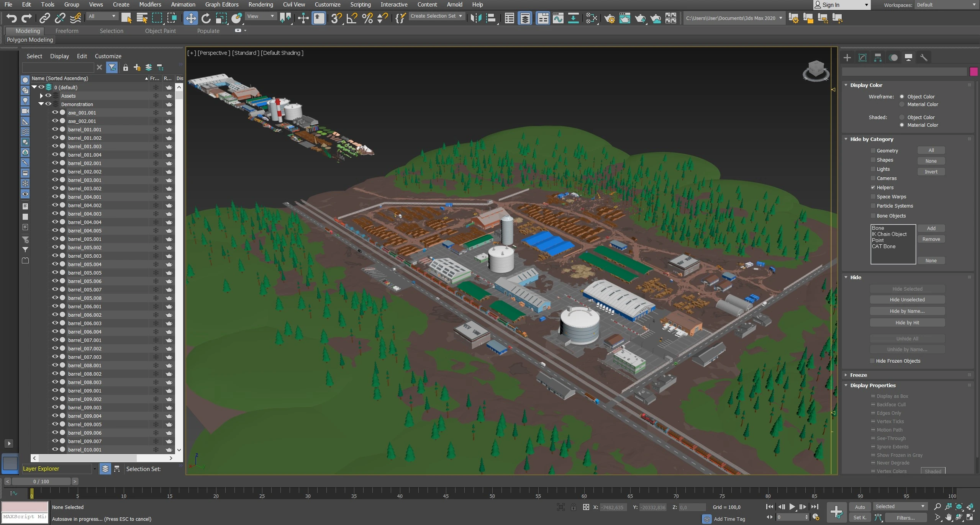Enable the Geometry hide category checkbox

[873, 150]
